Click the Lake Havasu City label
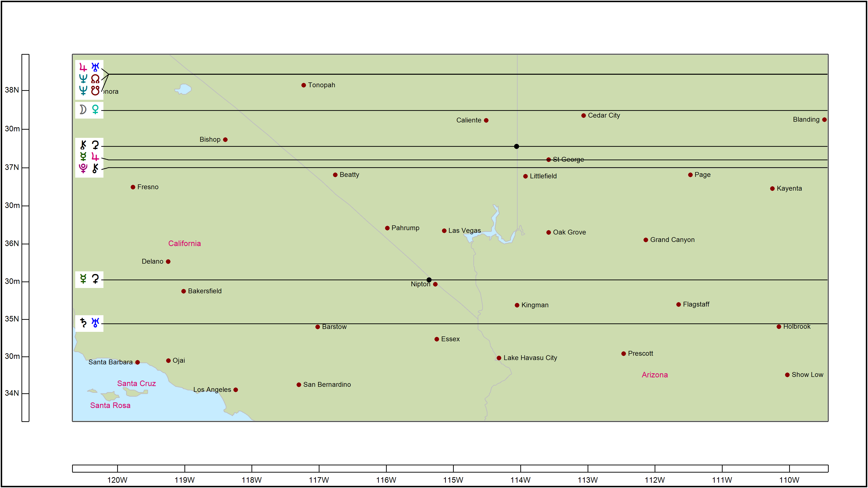868x488 pixels. (x=530, y=358)
